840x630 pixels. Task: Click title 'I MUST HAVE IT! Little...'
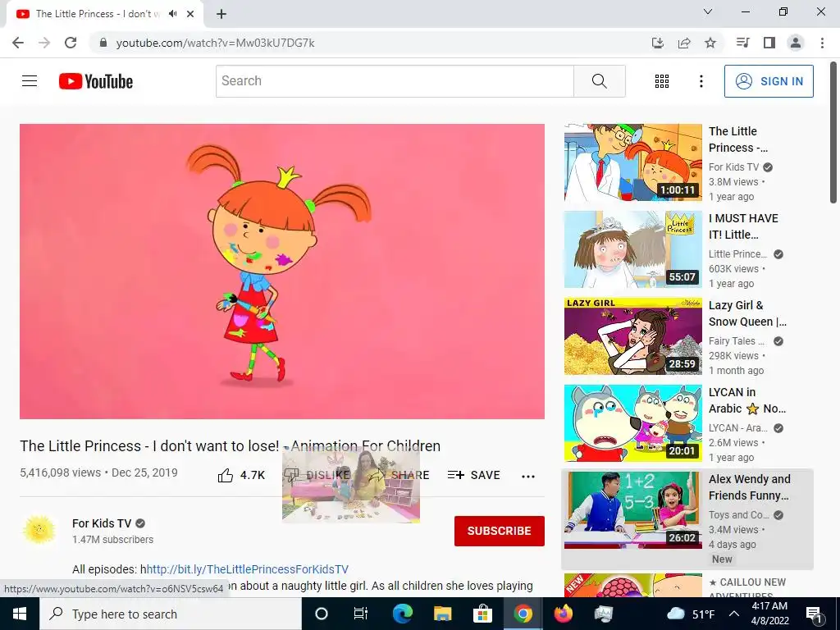pos(743,226)
